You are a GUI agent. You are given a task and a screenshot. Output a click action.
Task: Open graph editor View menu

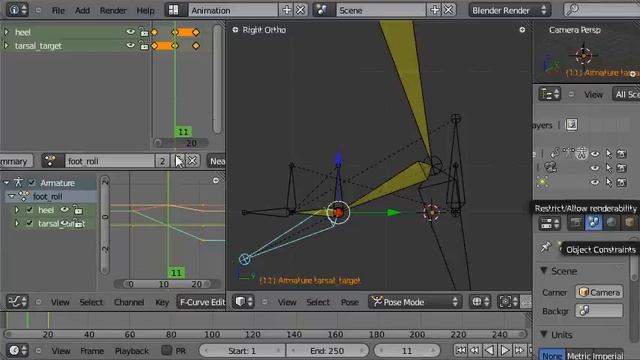click(x=60, y=302)
